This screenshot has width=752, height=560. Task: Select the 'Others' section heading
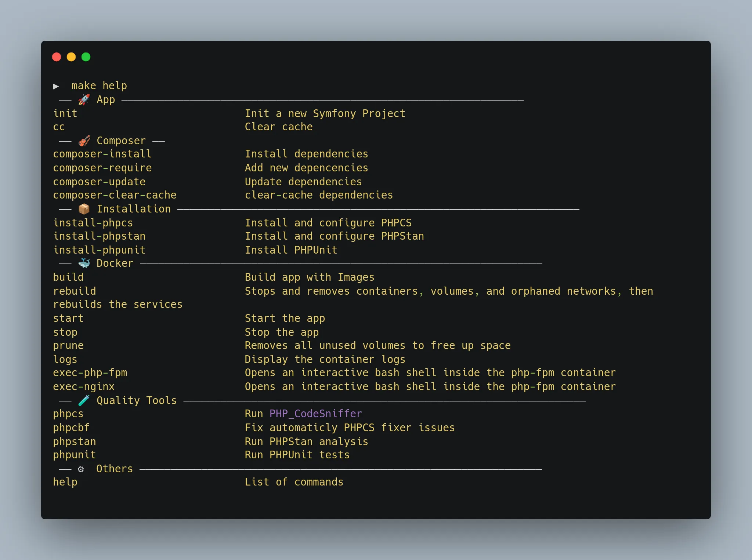115,469
